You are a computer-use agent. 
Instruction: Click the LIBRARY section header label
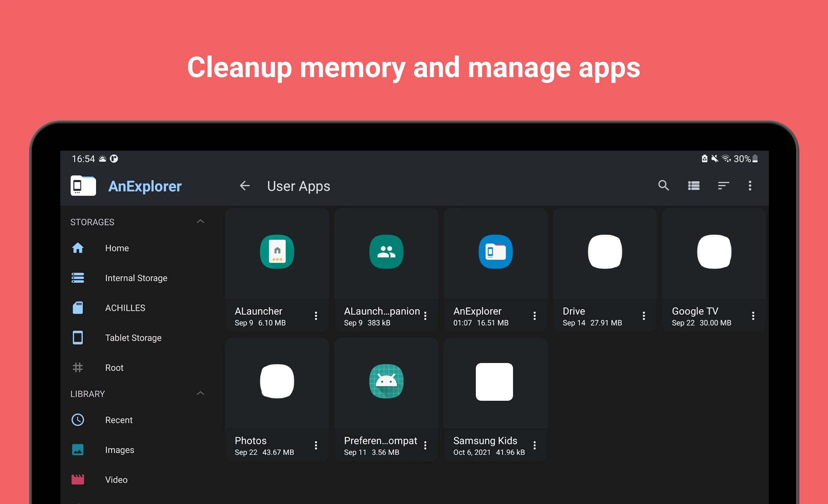coord(87,394)
